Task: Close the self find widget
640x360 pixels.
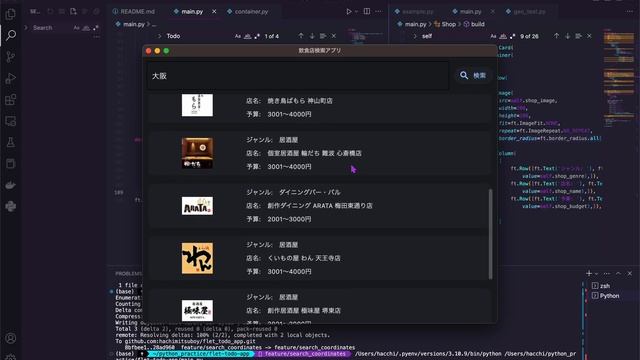Action: (589, 36)
